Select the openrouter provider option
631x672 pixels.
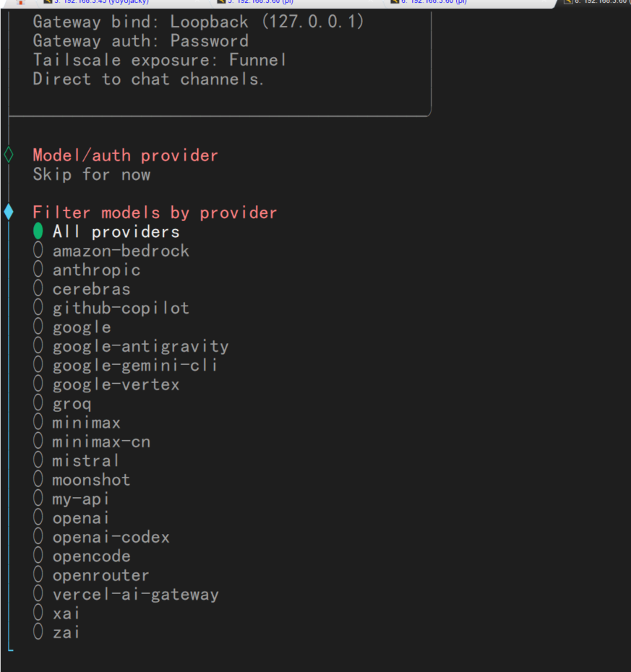tap(91, 575)
